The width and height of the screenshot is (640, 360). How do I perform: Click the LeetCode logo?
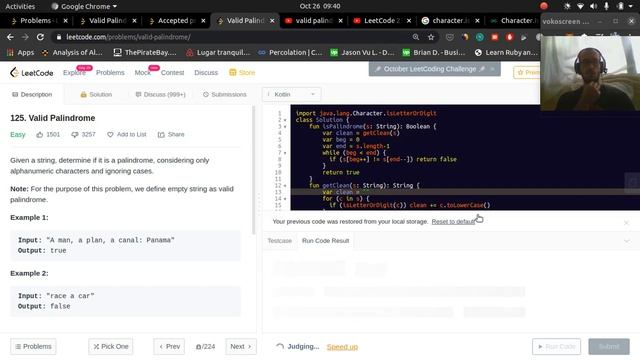coord(31,73)
